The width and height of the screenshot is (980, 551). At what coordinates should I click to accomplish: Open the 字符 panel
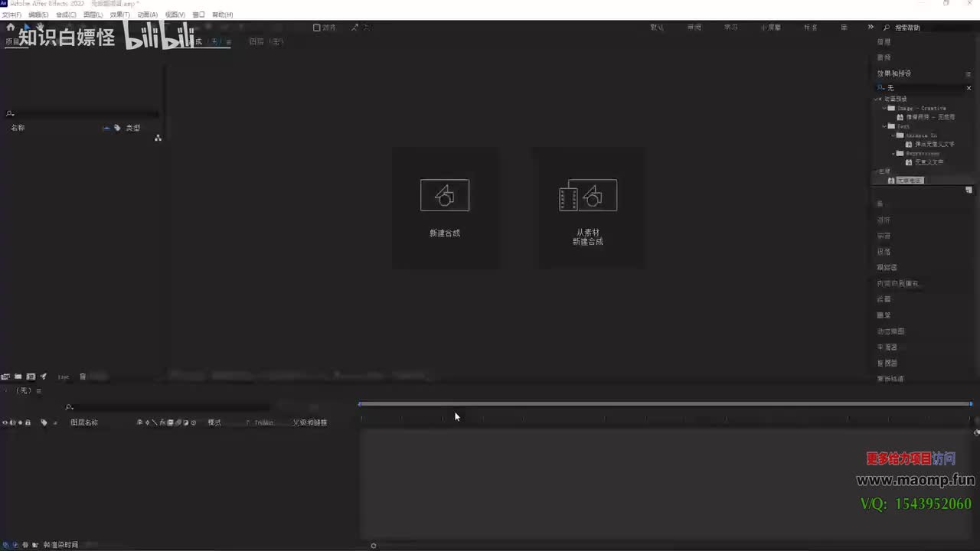pos(884,236)
